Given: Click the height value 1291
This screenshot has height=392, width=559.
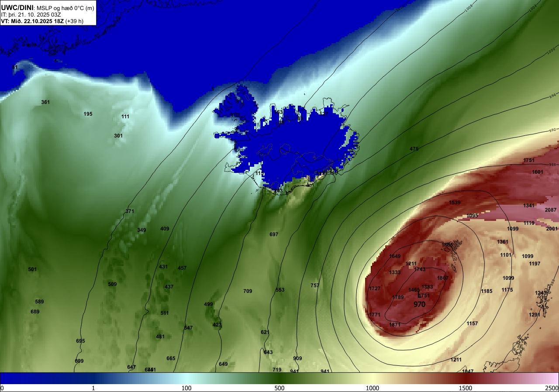Looking at the screenshot, I should (535, 315).
